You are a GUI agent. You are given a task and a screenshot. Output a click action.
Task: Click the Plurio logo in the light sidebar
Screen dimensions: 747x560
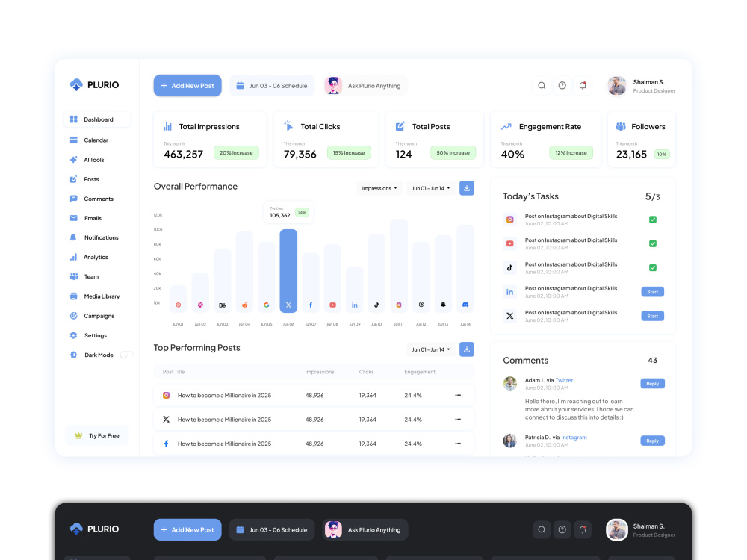[94, 85]
